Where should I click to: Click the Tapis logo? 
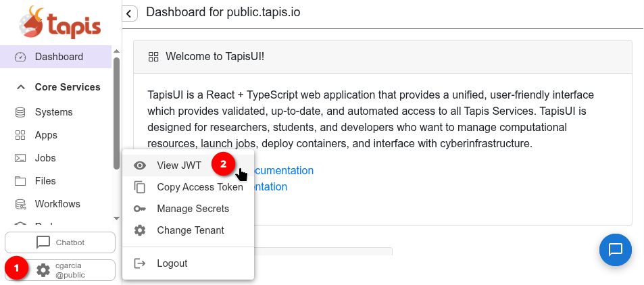60,22
